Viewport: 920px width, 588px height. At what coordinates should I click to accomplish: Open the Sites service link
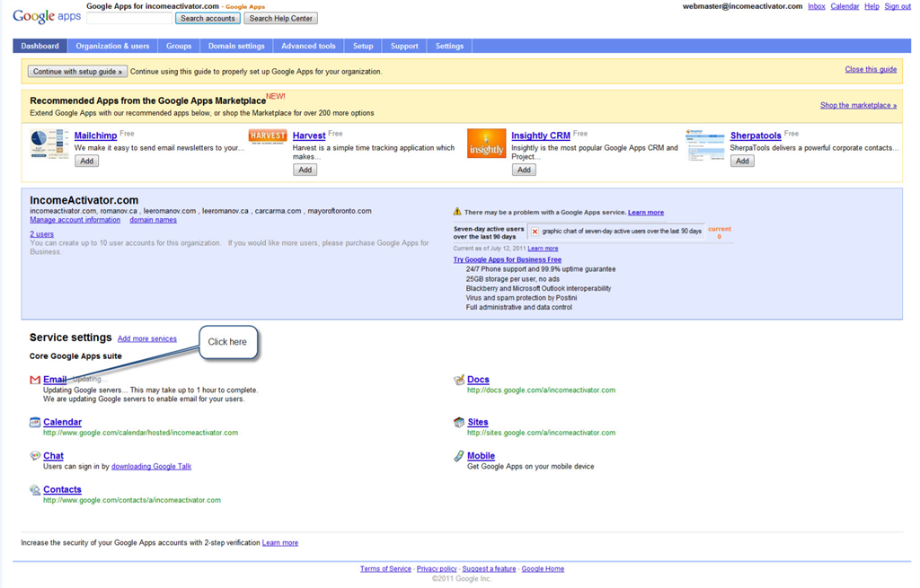click(x=478, y=422)
